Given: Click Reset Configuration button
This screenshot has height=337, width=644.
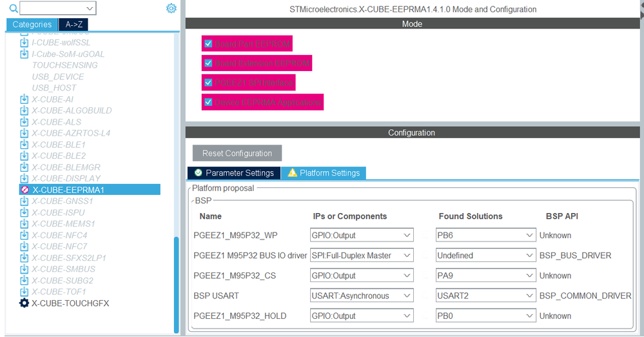Looking at the screenshot, I should (237, 153).
